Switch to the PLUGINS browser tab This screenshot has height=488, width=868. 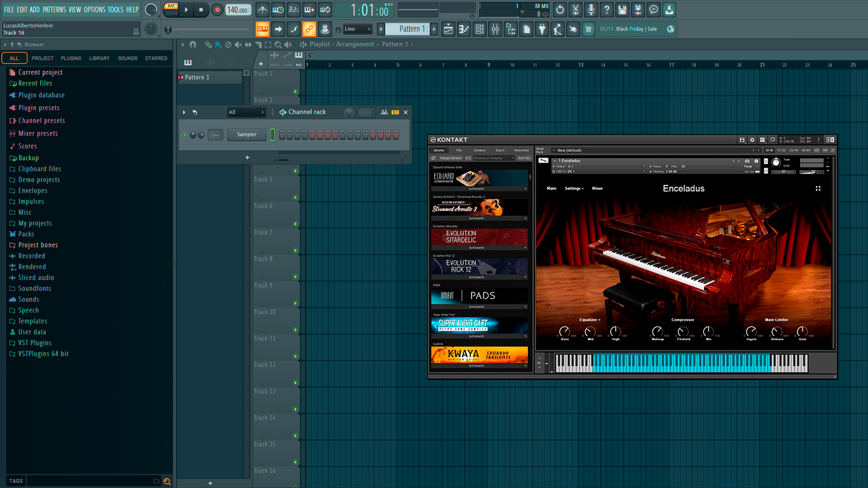pos(71,58)
